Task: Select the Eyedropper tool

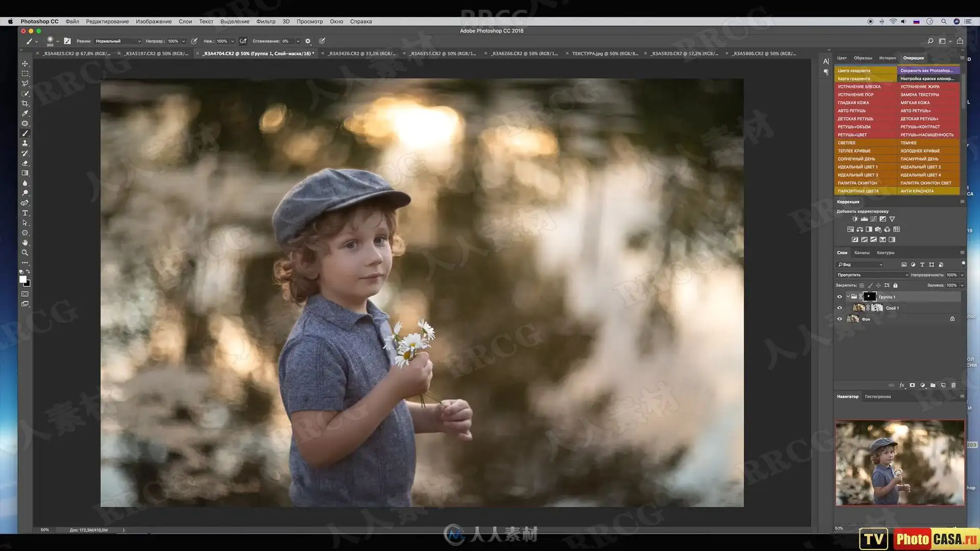Action: pyautogui.click(x=24, y=113)
